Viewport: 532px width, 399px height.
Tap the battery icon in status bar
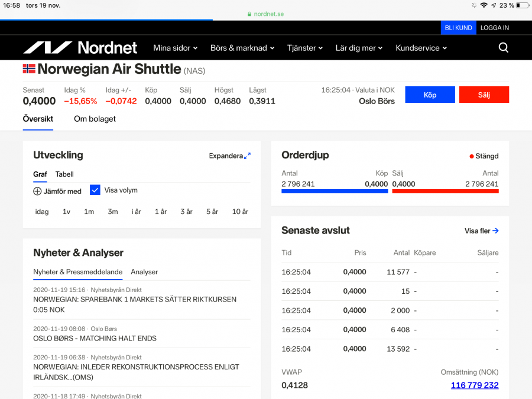(523, 5)
